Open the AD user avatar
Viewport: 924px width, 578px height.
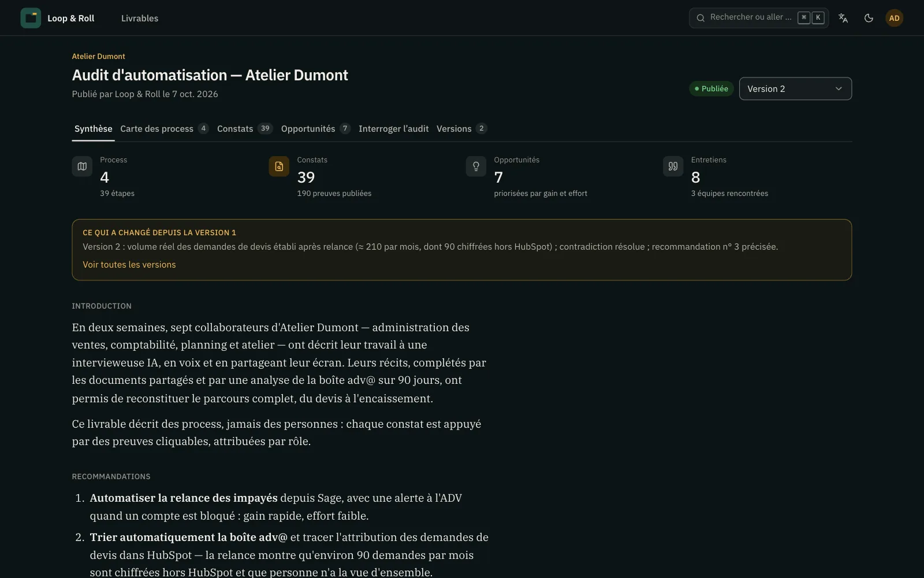click(894, 18)
